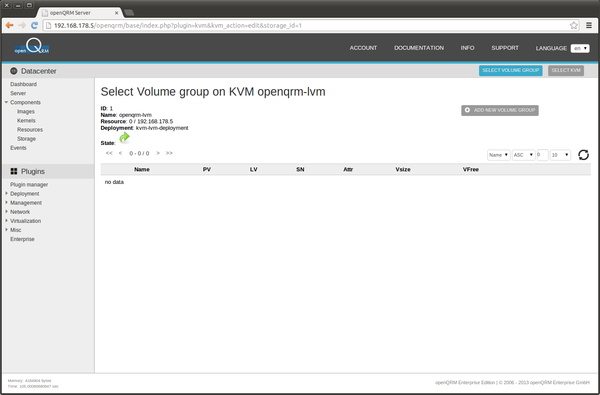Reload the browser page
Viewport: 600px width, 395px height.
pyautogui.click(x=34, y=26)
